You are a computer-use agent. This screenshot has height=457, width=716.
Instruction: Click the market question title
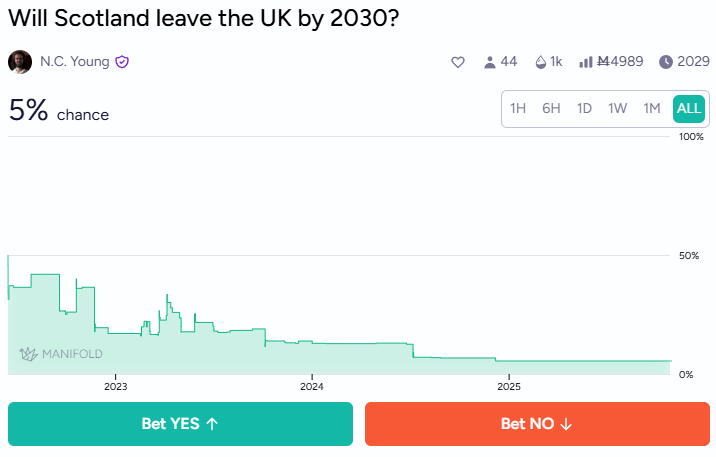coord(199,19)
